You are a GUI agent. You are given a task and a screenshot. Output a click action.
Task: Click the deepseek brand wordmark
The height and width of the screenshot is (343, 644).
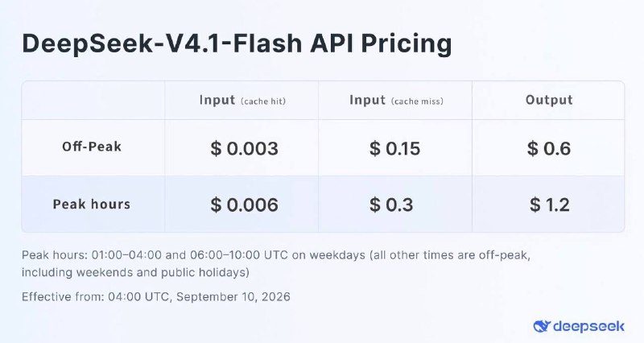pyautogui.click(x=588, y=327)
